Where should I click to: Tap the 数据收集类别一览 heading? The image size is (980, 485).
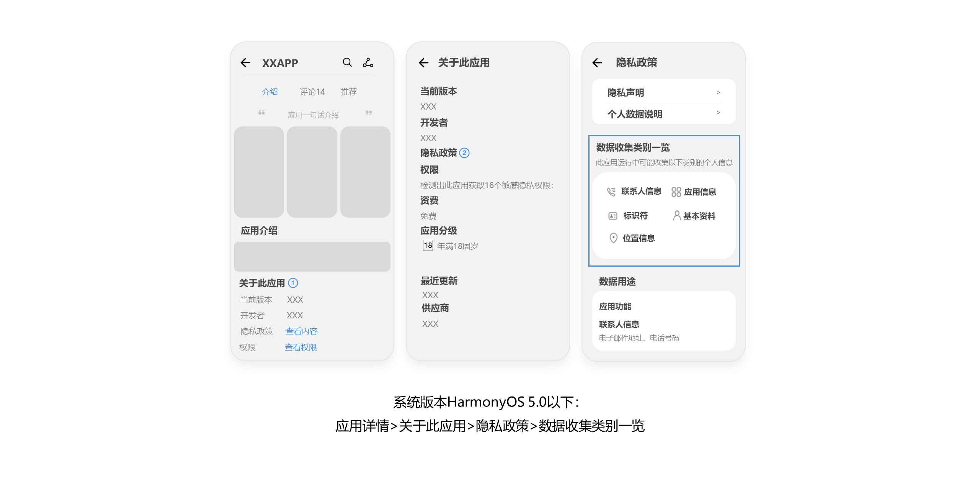click(633, 147)
